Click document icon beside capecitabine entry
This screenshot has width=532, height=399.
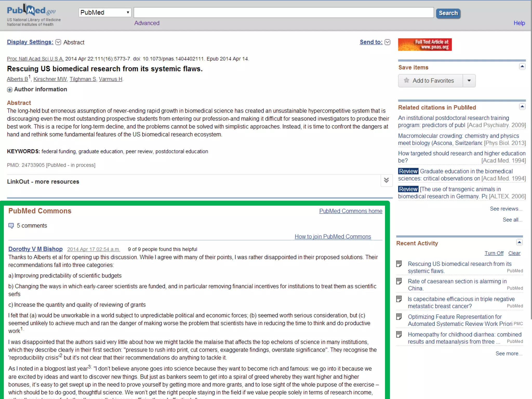coord(399,299)
